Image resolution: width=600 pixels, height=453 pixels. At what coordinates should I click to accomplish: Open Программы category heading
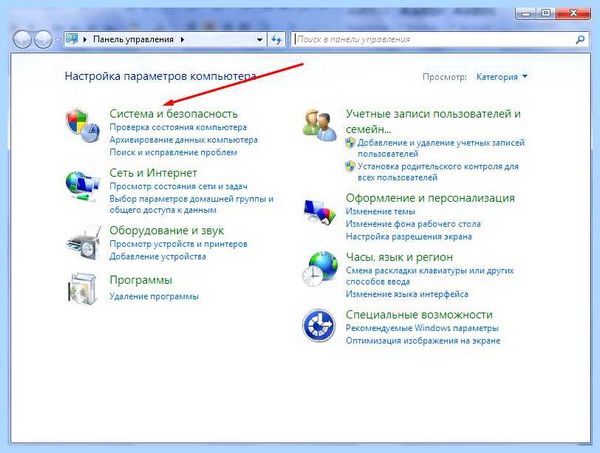pyautogui.click(x=141, y=280)
